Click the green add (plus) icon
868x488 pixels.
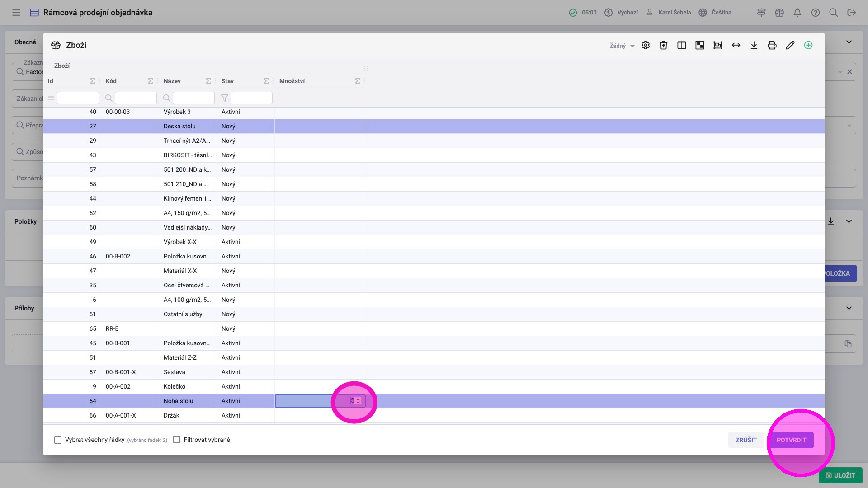click(x=808, y=45)
